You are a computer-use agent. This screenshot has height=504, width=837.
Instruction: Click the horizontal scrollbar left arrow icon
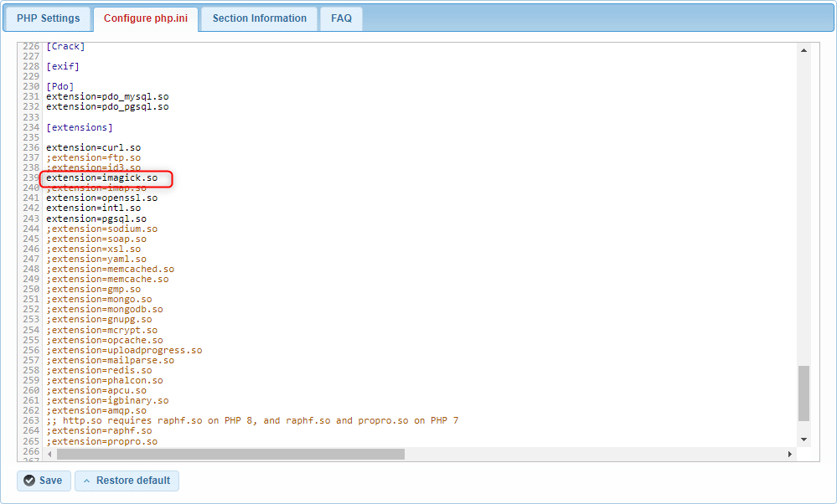pyautogui.click(x=49, y=453)
